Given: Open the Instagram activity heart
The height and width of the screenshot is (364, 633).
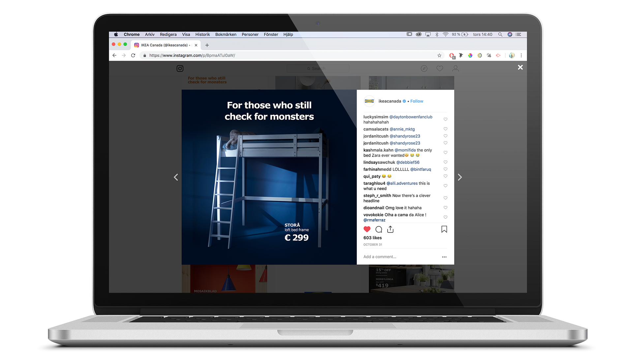Looking at the screenshot, I should [440, 69].
